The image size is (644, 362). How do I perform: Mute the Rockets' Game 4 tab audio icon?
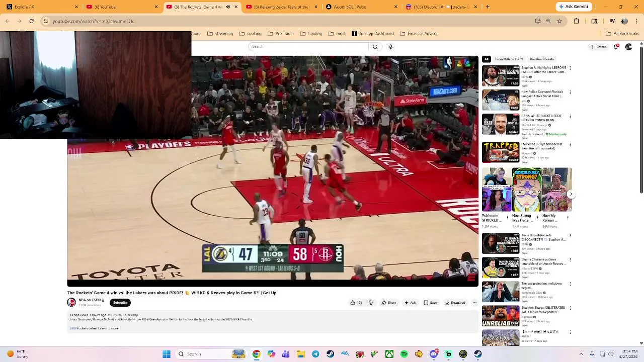tap(228, 7)
